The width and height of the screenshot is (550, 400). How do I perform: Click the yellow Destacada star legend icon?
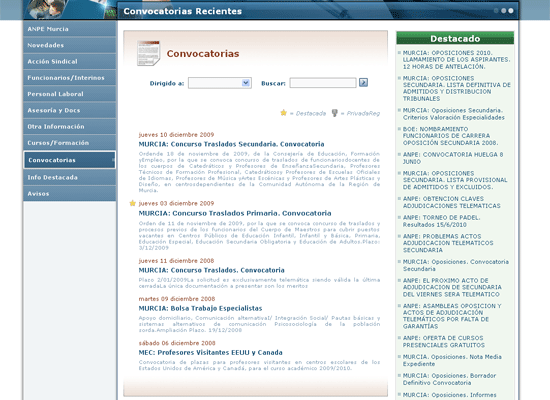pos(283,113)
